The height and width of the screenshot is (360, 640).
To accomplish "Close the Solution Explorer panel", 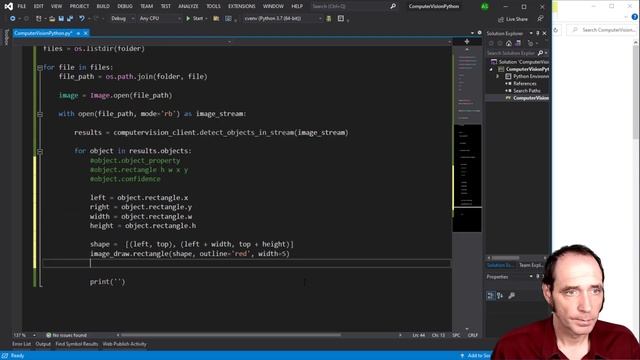I will coord(544,33).
